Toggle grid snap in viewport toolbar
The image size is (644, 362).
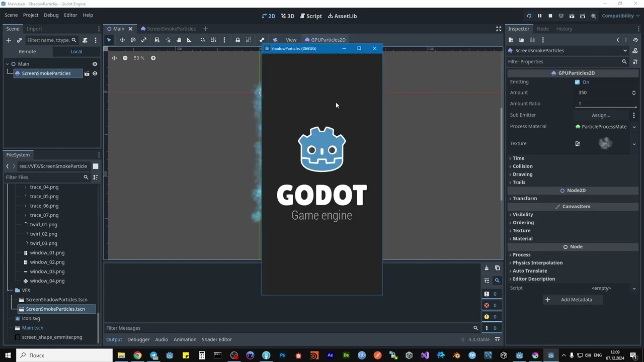213,40
